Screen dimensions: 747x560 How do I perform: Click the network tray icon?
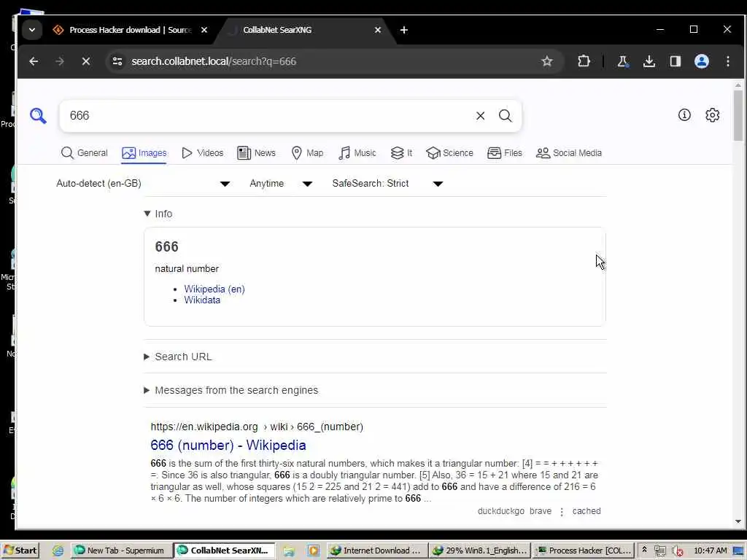click(x=659, y=551)
